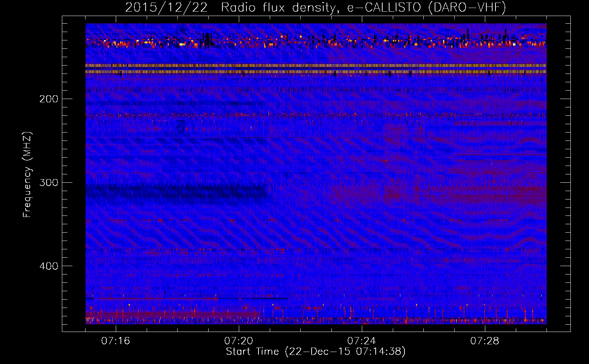Click the 07:24 time tick label
This screenshot has height=364, width=589.
[x=362, y=341]
